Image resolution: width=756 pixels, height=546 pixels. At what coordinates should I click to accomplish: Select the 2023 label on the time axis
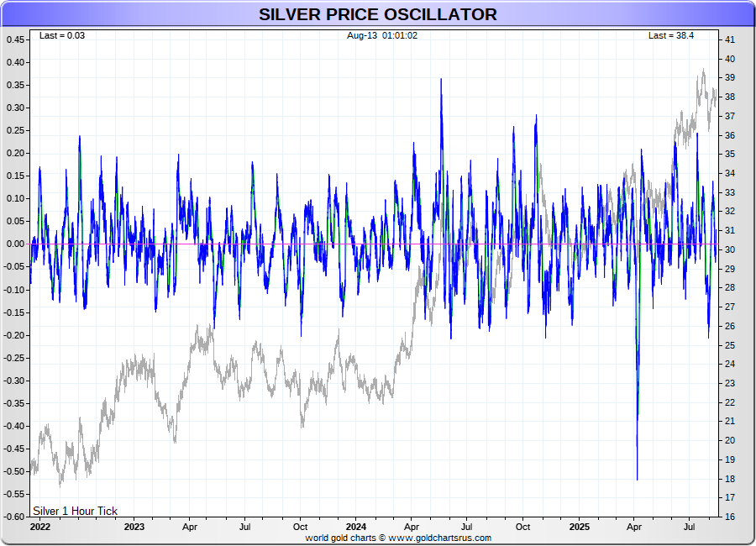134,527
